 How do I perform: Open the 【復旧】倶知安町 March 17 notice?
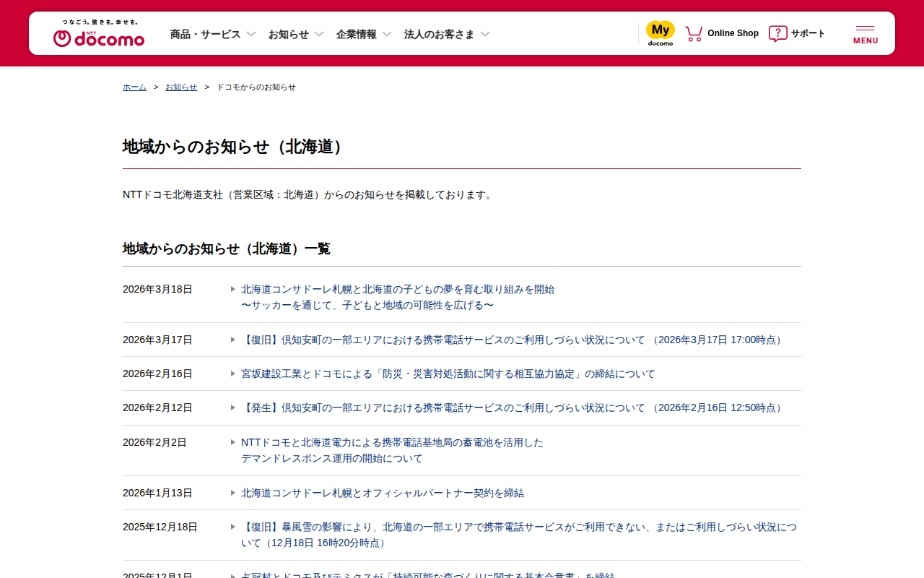click(x=513, y=340)
